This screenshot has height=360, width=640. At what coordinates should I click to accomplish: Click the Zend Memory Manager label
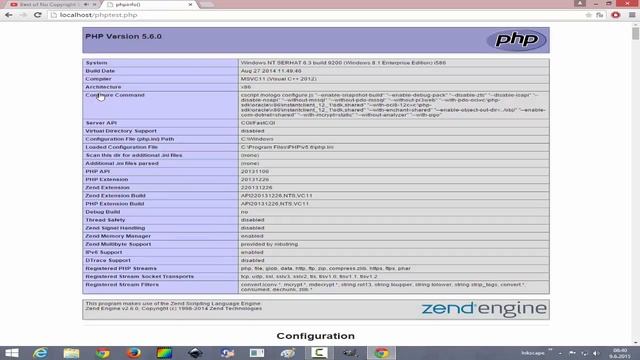click(x=118, y=236)
